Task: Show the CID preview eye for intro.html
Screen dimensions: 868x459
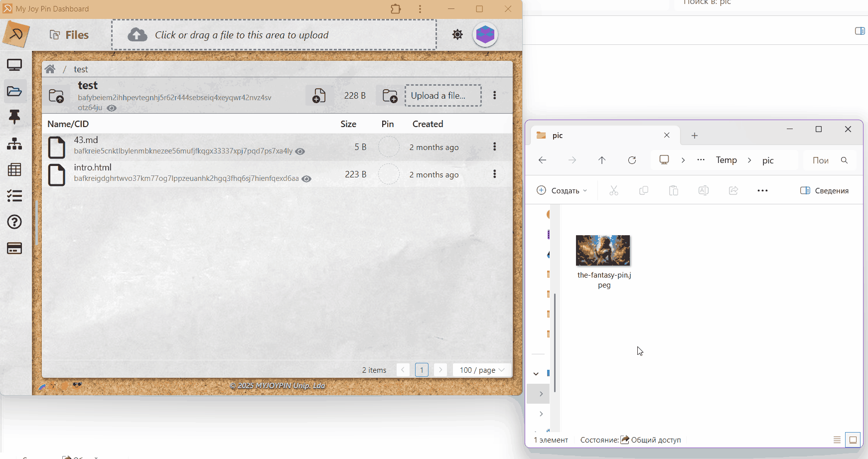Action: tap(307, 179)
